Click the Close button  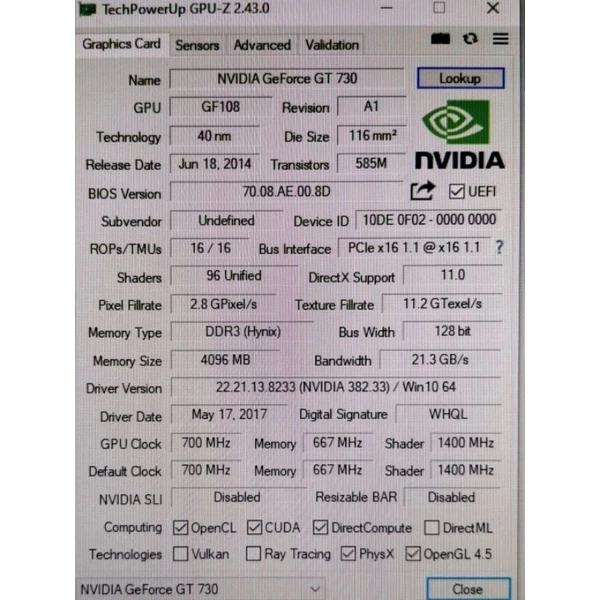point(468,589)
